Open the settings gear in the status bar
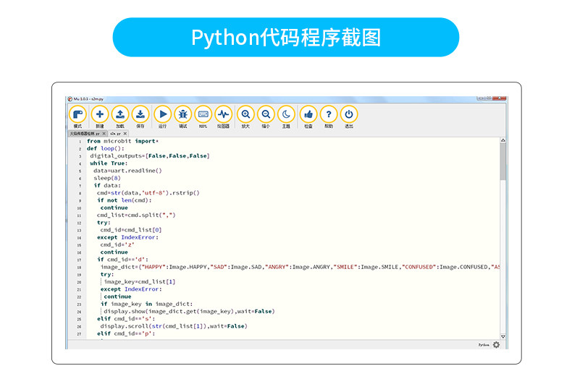The height and width of the screenshot is (392, 572). tap(496, 345)
